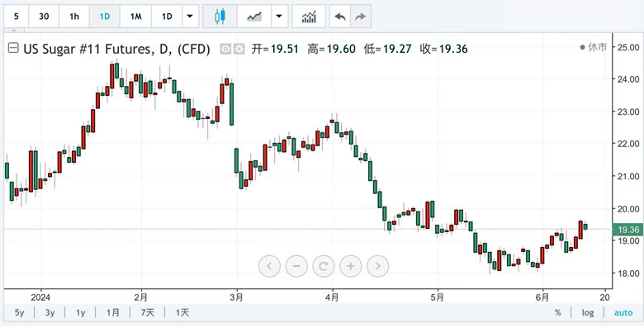Toggle log scale mode

(588, 313)
